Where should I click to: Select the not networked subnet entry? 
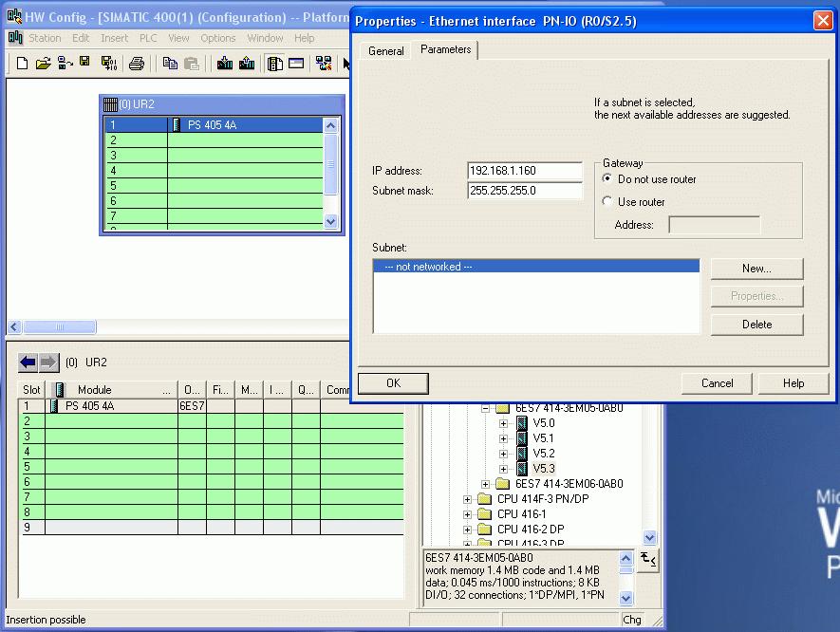(536, 267)
